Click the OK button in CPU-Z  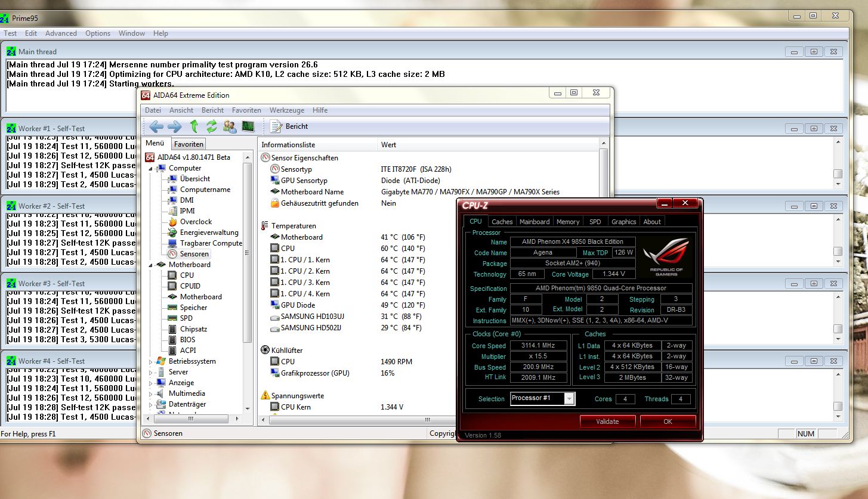[668, 421]
